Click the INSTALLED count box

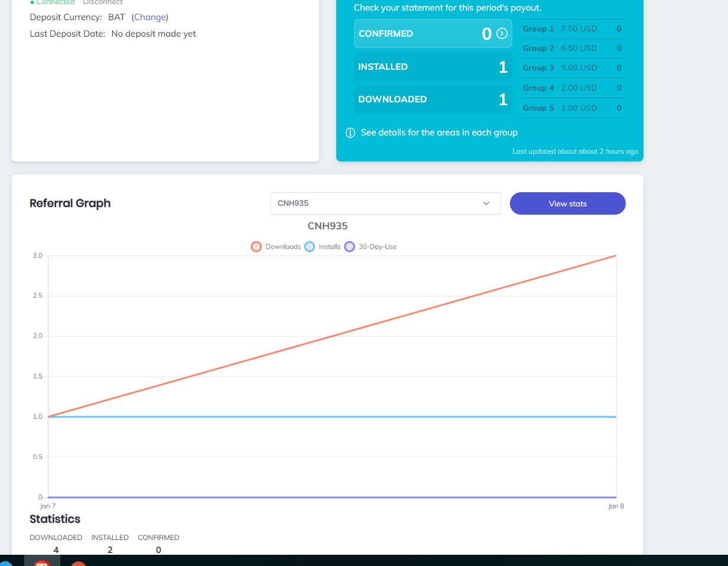click(x=433, y=67)
